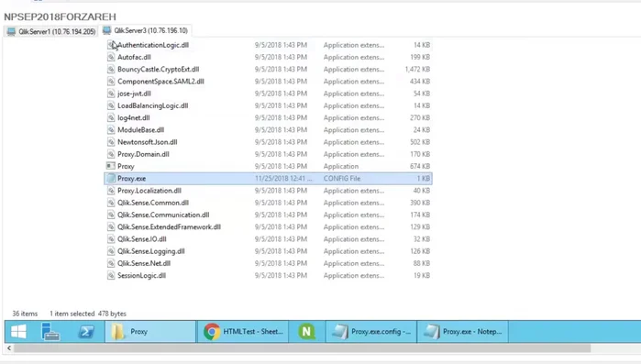
Task: Click the Proxy application executable icon
Action: click(x=111, y=166)
